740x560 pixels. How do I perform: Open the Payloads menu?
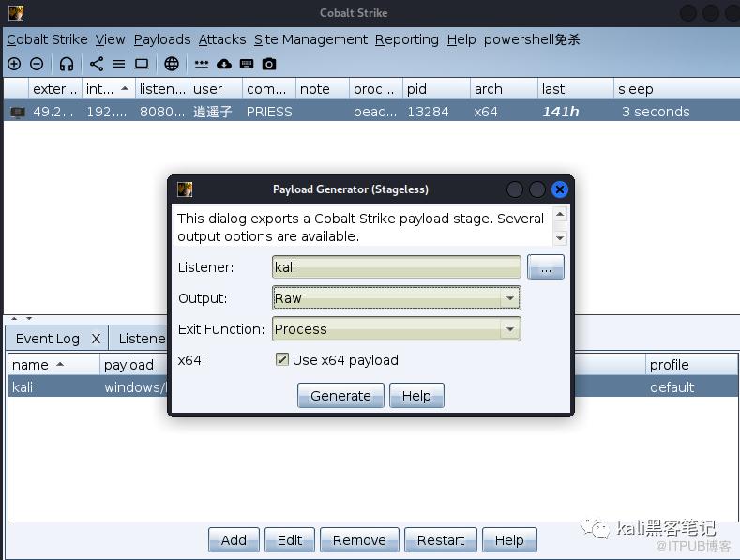pos(162,39)
